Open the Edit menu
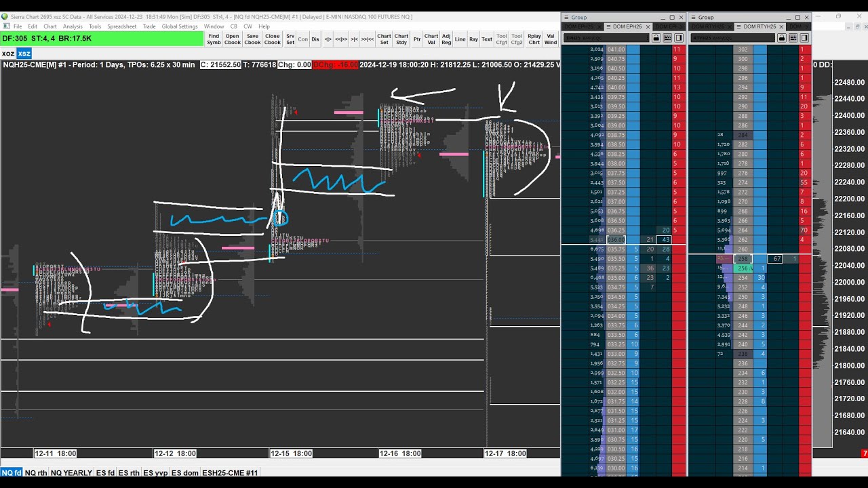 [33, 26]
